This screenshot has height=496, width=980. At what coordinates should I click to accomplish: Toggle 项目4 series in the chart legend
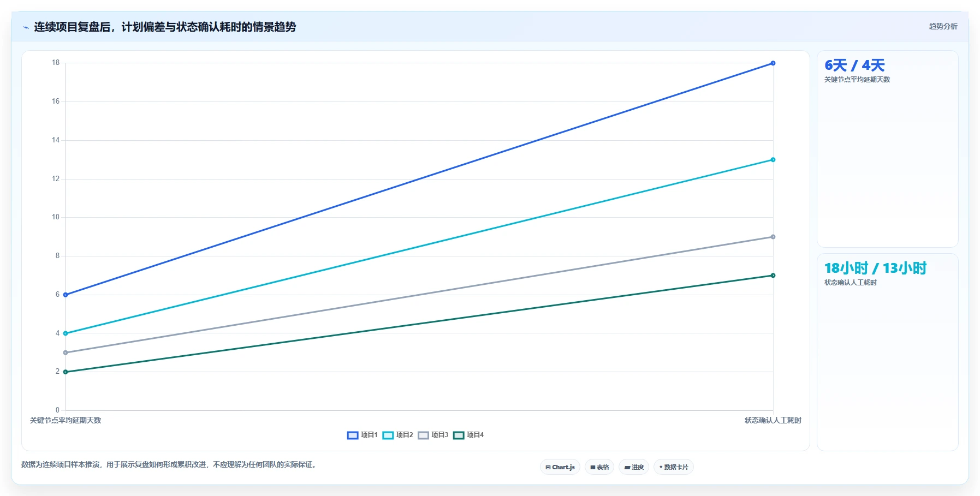468,435
